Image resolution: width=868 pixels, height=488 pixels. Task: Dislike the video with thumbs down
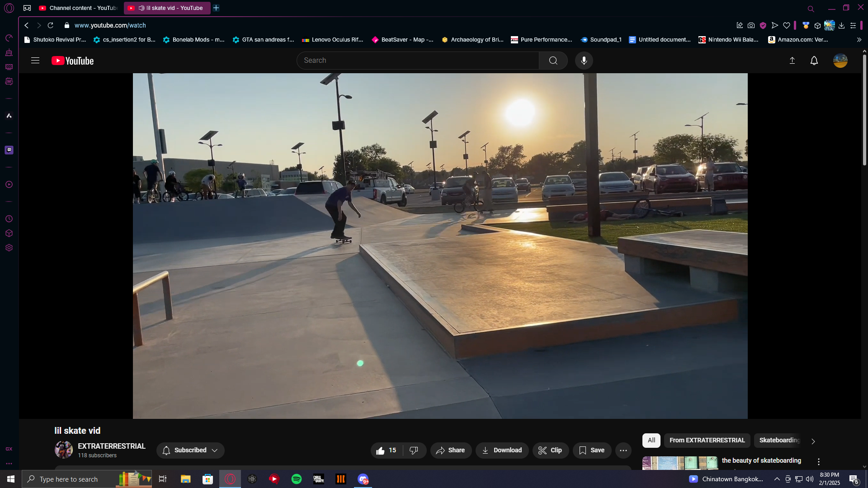[x=414, y=450]
